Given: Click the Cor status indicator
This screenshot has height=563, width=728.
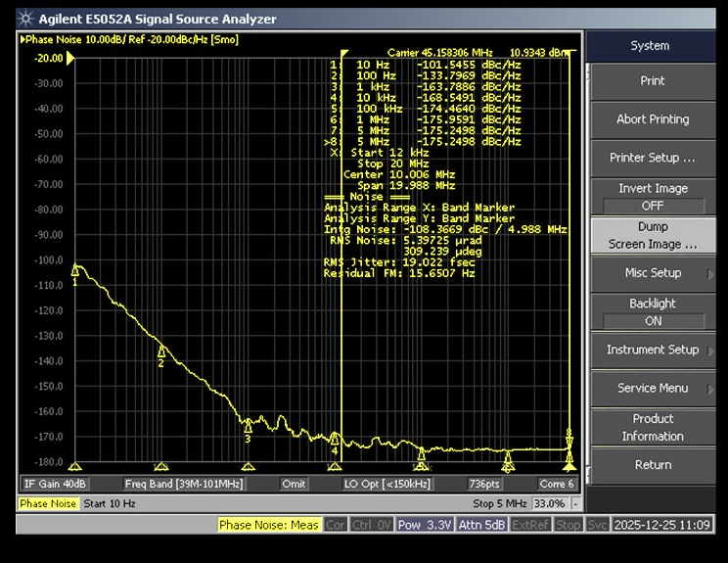Looking at the screenshot, I should coord(336,526).
